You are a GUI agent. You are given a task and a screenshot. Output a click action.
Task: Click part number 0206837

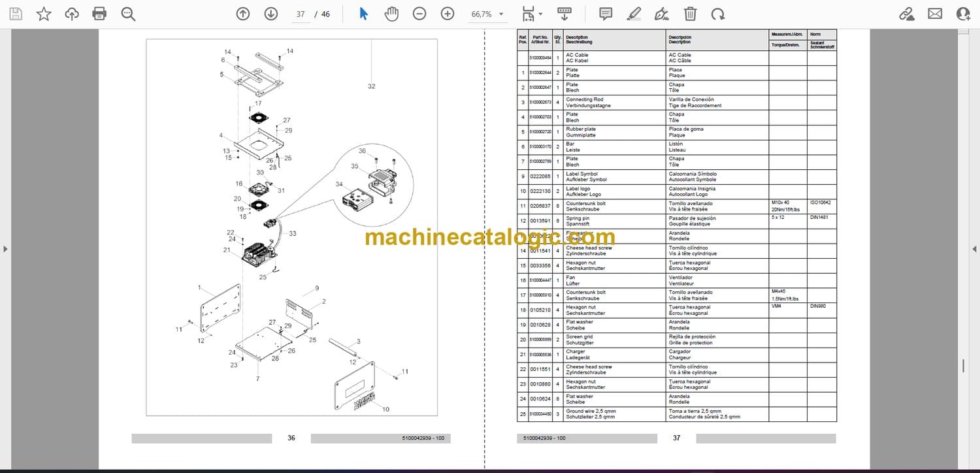(540, 206)
